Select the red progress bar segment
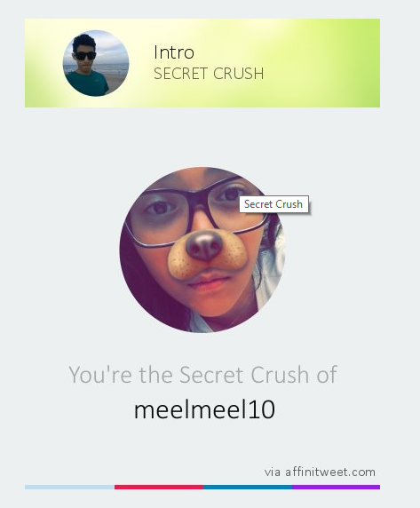 [x=159, y=487]
